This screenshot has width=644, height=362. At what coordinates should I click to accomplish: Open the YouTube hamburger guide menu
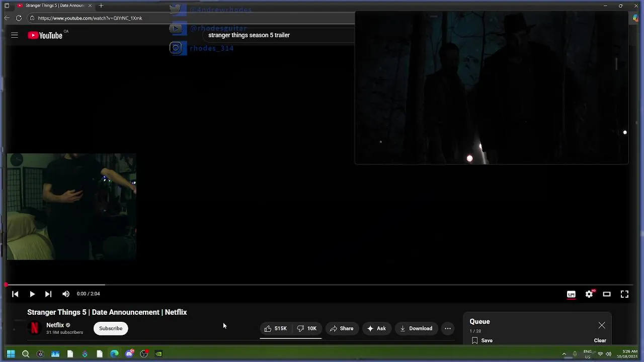[15, 35]
